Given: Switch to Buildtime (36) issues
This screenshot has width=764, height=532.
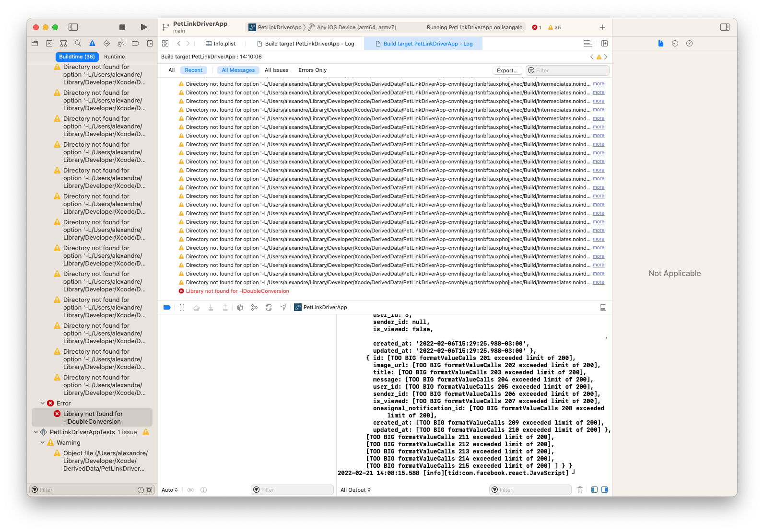Looking at the screenshot, I should [x=77, y=57].
